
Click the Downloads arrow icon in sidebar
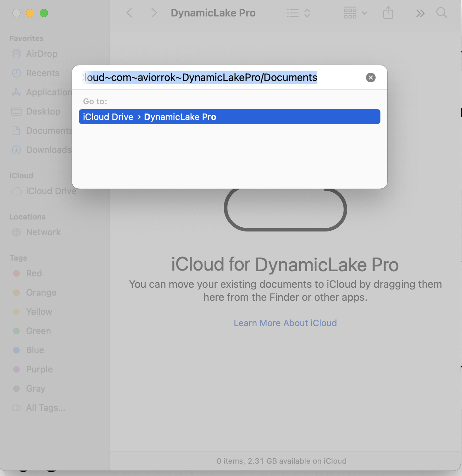pyautogui.click(x=16, y=150)
